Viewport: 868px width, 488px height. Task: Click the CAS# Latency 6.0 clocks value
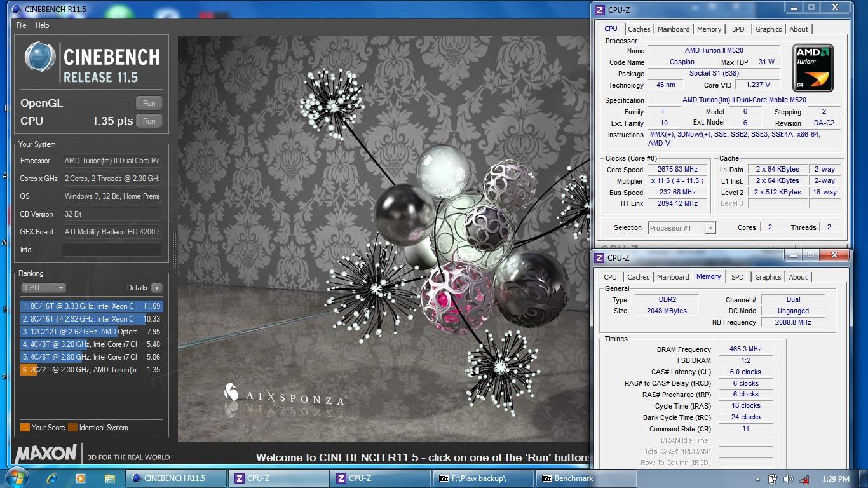746,372
